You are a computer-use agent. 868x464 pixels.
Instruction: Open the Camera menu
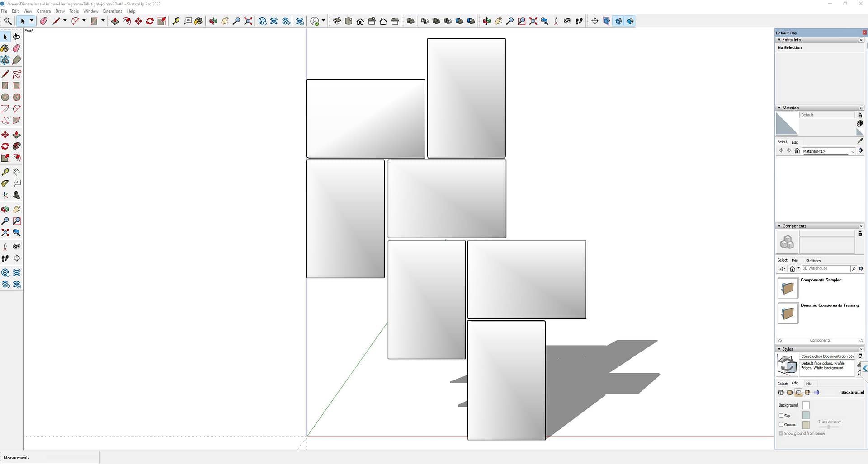click(43, 11)
